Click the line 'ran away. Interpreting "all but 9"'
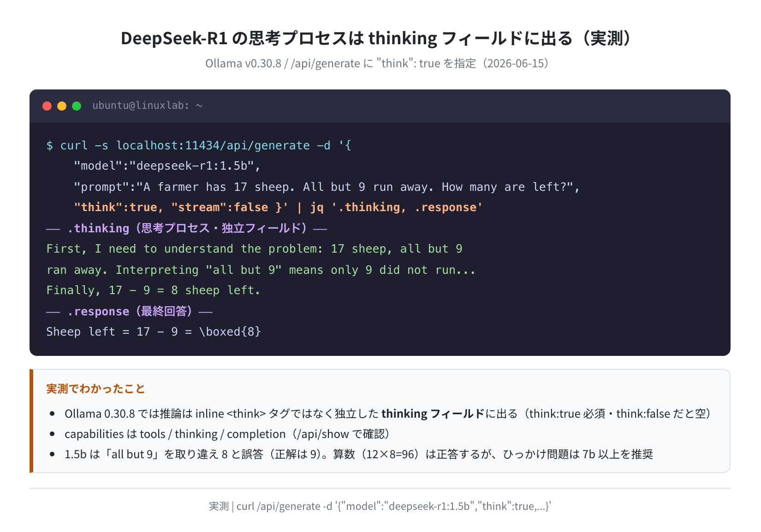The height and width of the screenshot is (532, 761). [x=261, y=270]
